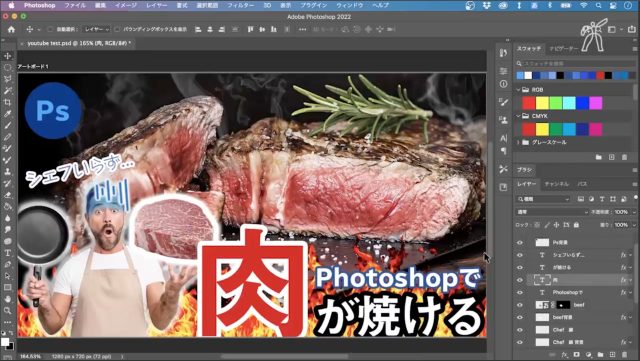The width and height of the screenshot is (640, 361).
Task: Open the ブラシ panel tab
Action: coord(524,169)
